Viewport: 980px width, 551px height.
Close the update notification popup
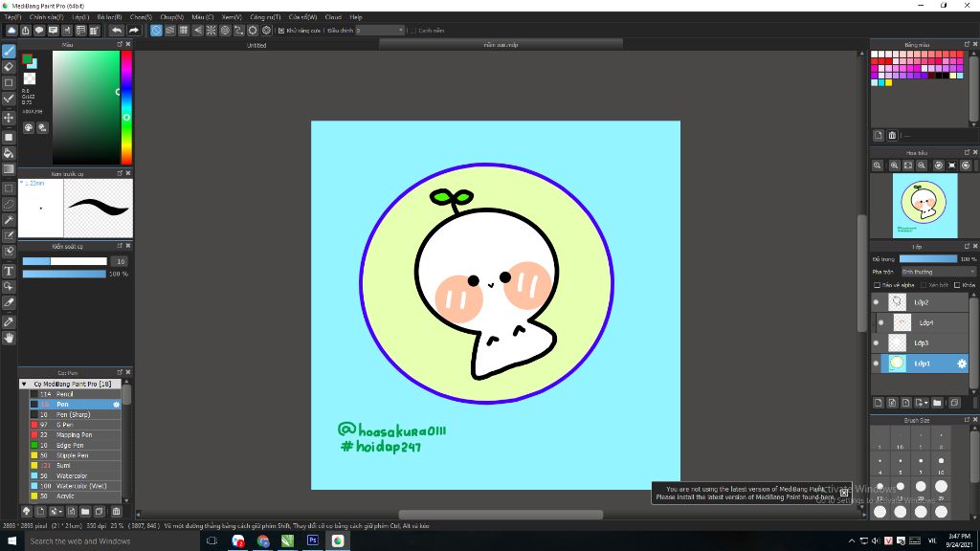click(844, 493)
